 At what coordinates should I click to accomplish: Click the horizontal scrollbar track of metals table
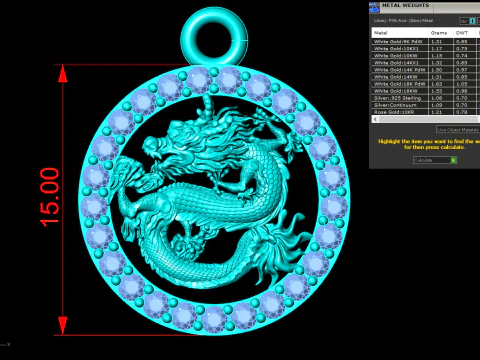click(x=429, y=119)
